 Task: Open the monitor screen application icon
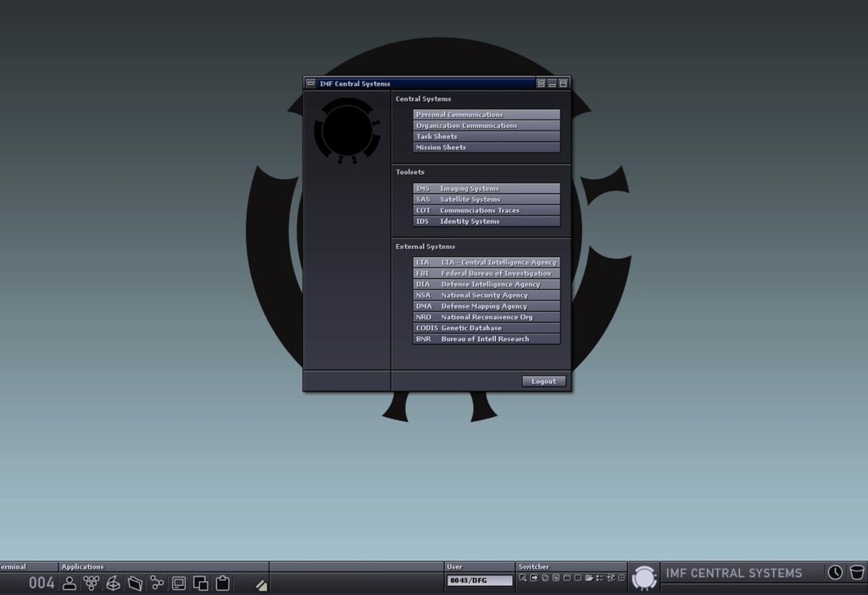(x=179, y=583)
